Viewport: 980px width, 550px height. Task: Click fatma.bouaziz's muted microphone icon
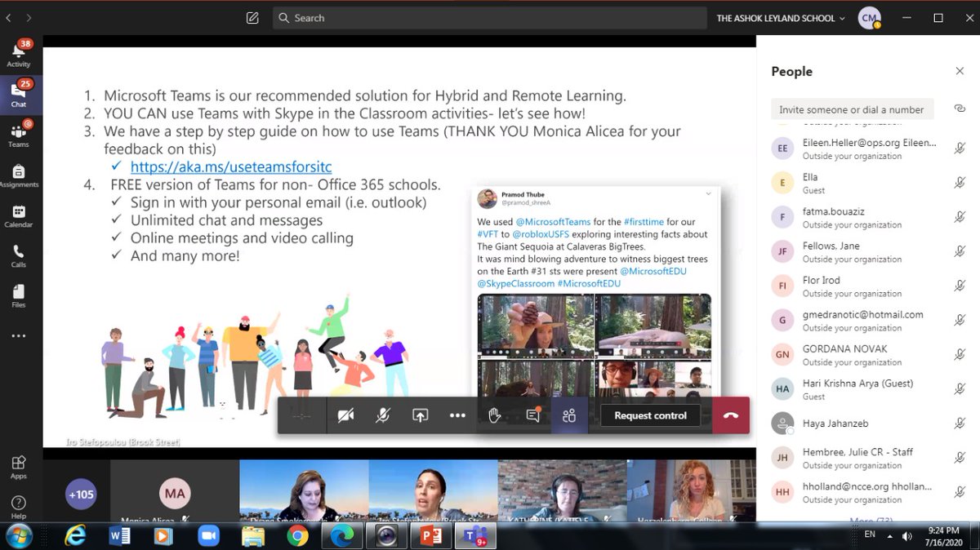[960, 217]
